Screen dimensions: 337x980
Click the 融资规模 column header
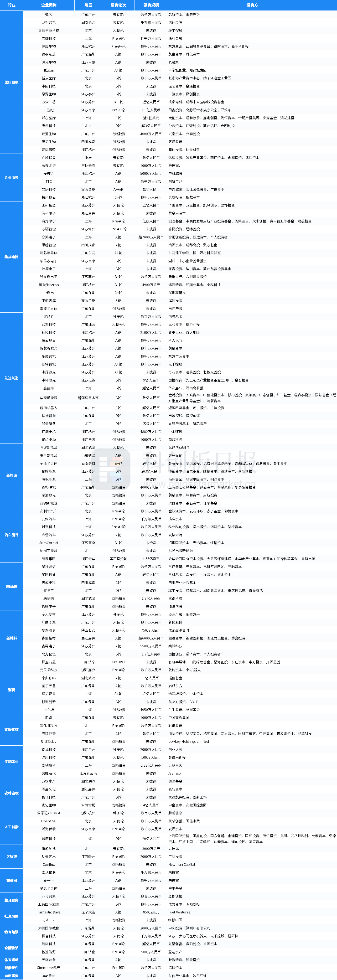pos(151,5)
